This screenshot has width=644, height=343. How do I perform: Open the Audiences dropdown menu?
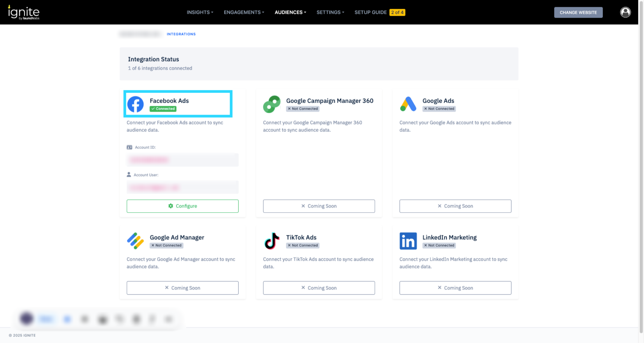(290, 12)
